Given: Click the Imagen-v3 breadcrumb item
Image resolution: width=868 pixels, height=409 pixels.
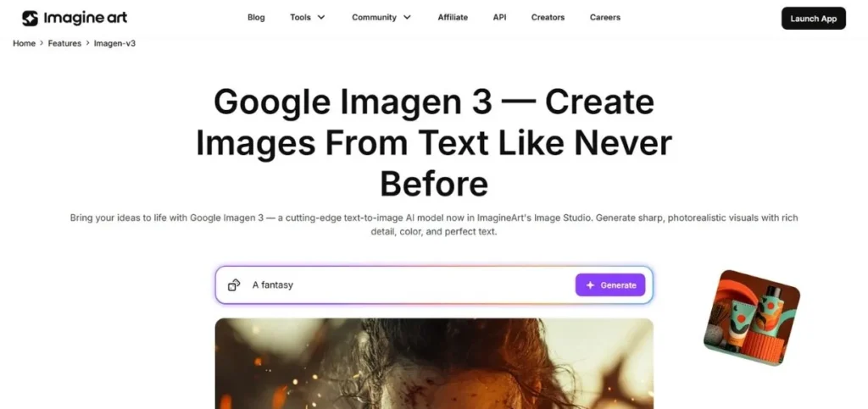Looking at the screenshot, I should point(114,43).
